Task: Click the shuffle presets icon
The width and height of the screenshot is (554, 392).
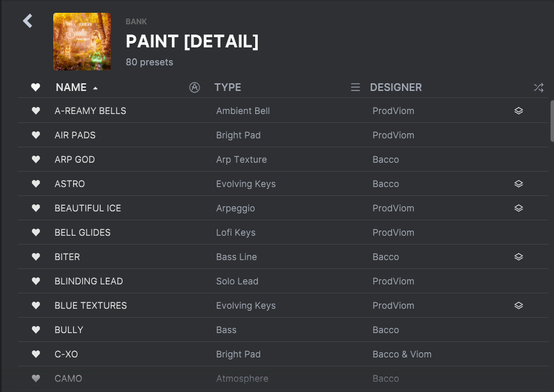Action: coord(539,88)
